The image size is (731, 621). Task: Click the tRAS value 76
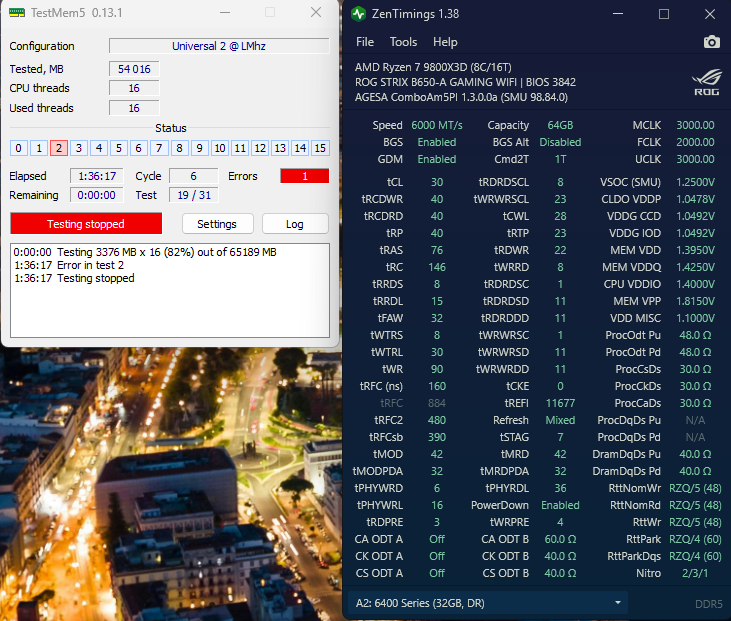[x=437, y=250]
